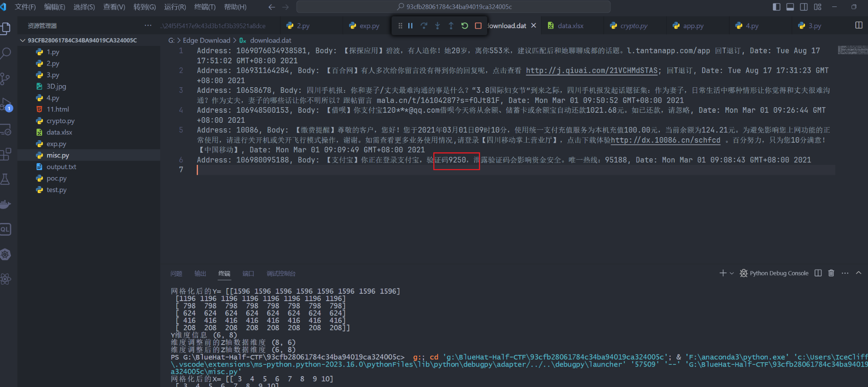
Task: Open Source Control view
Action: tap(6, 79)
